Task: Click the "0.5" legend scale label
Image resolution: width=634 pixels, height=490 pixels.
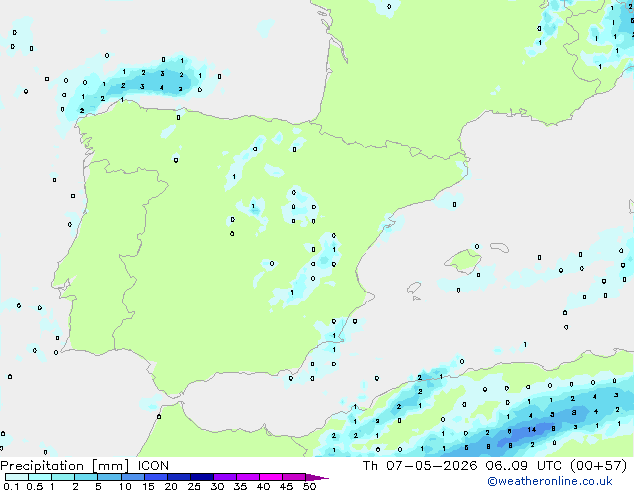Action: click(34, 486)
